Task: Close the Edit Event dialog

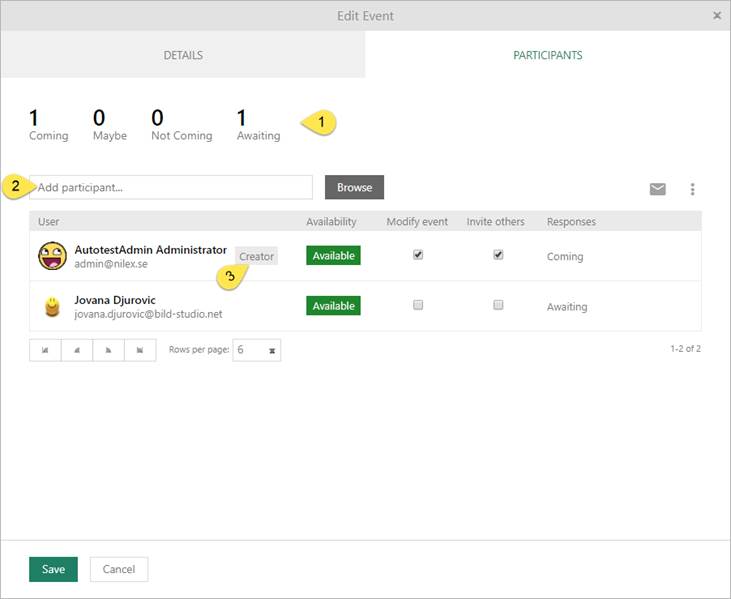Action: [x=717, y=16]
